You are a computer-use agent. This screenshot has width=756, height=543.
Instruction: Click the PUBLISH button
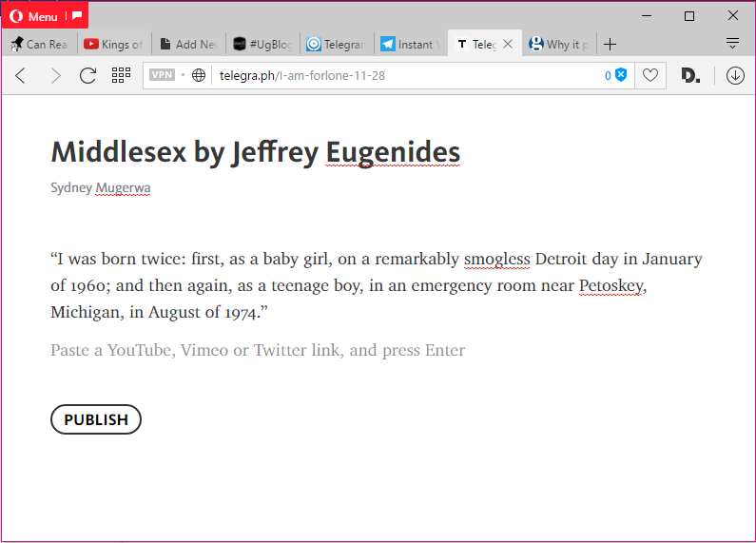point(96,419)
